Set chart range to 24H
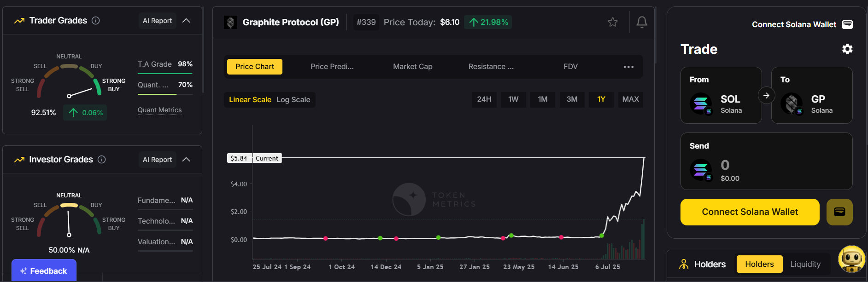The image size is (868, 282). pyautogui.click(x=484, y=99)
